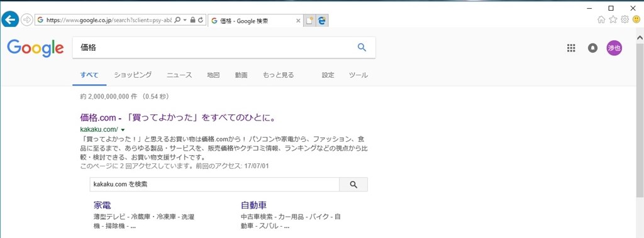Open the Google apps grid icon
644x238 pixels.
click(571, 48)
